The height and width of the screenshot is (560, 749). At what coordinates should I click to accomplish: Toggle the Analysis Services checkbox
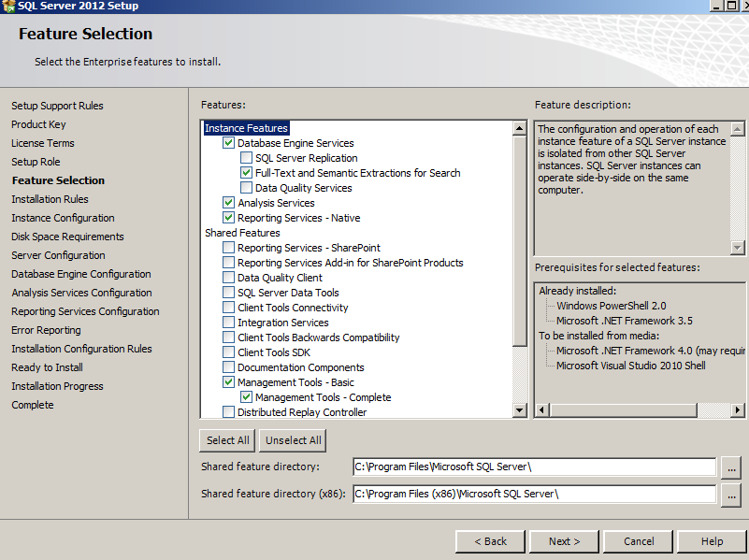pos(228,203)
